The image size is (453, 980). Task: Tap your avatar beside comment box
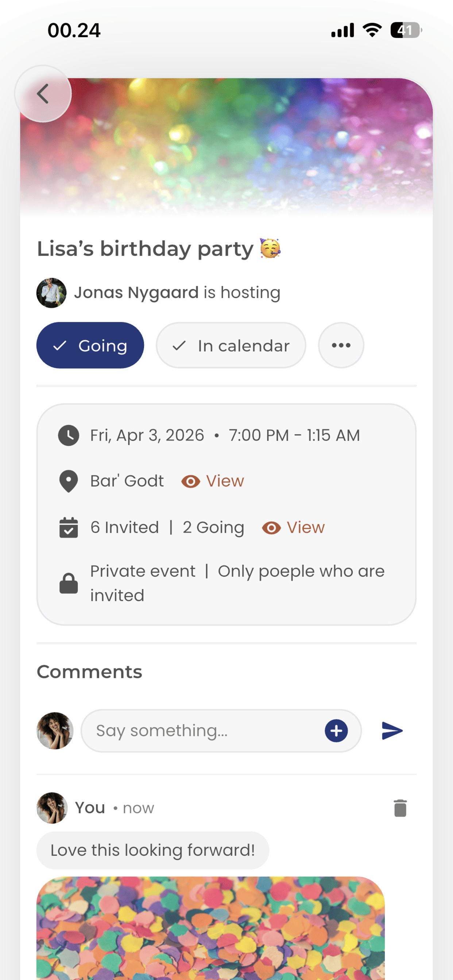tap(55, 731)
